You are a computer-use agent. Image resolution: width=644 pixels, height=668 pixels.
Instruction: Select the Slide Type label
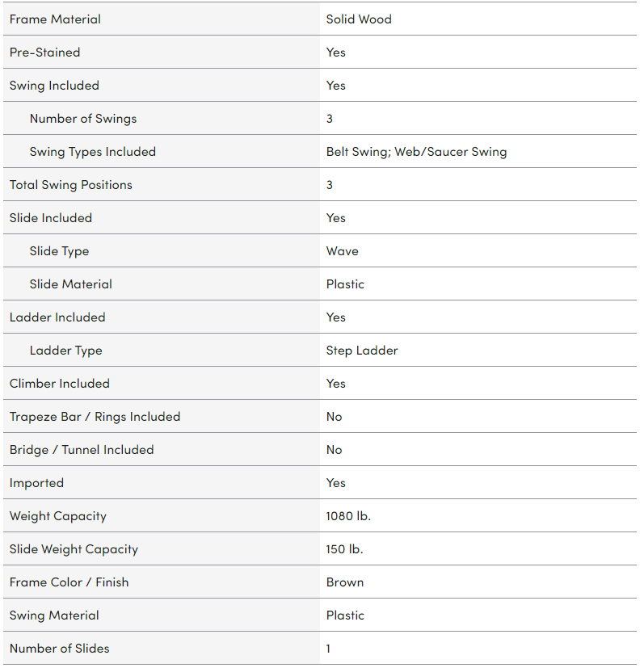coord(59,251)
